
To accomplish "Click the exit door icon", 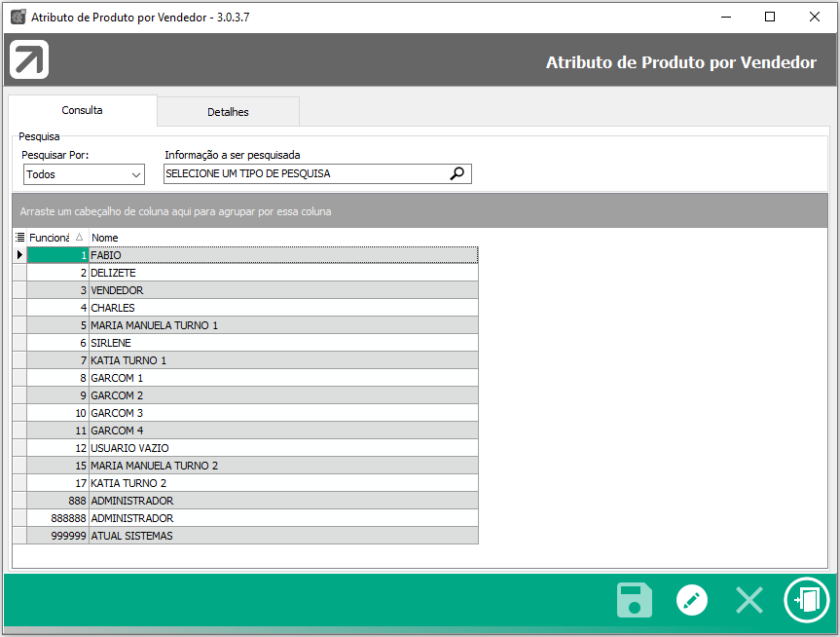I will click(x=807, y=599).
